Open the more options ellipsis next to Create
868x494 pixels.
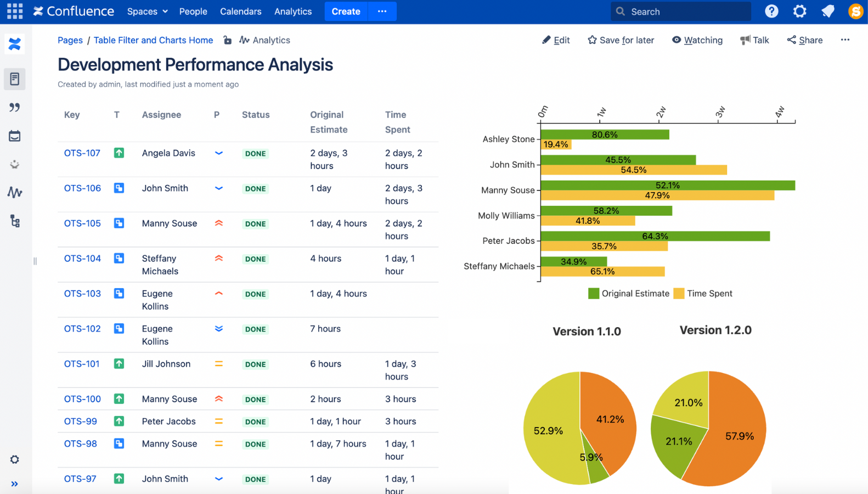(382, 12)
